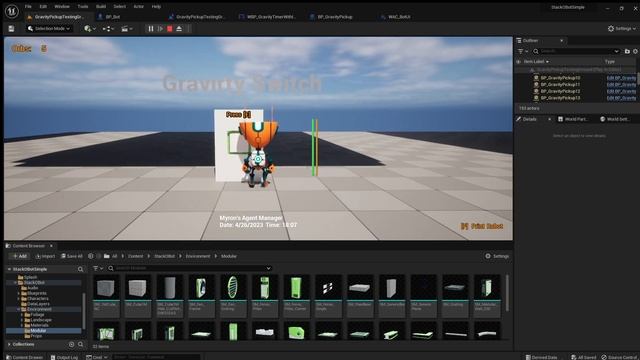Sort Outliner by Item Label column
The width and height of the screenshot is (640, 360).
[536, 62]
